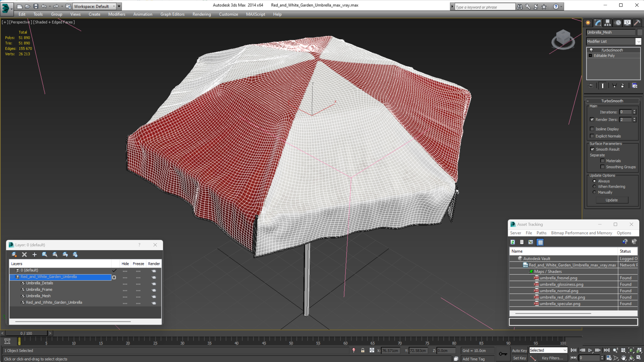644x362 pixels.
Task: Click the binoculars search icon
Action: [519, 7]
